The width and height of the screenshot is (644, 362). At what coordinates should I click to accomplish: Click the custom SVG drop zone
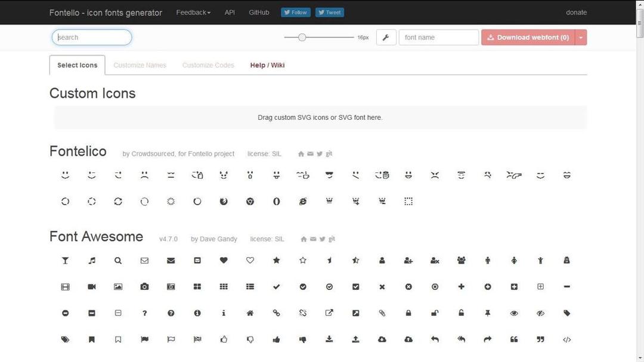click(x=320, y=117)
